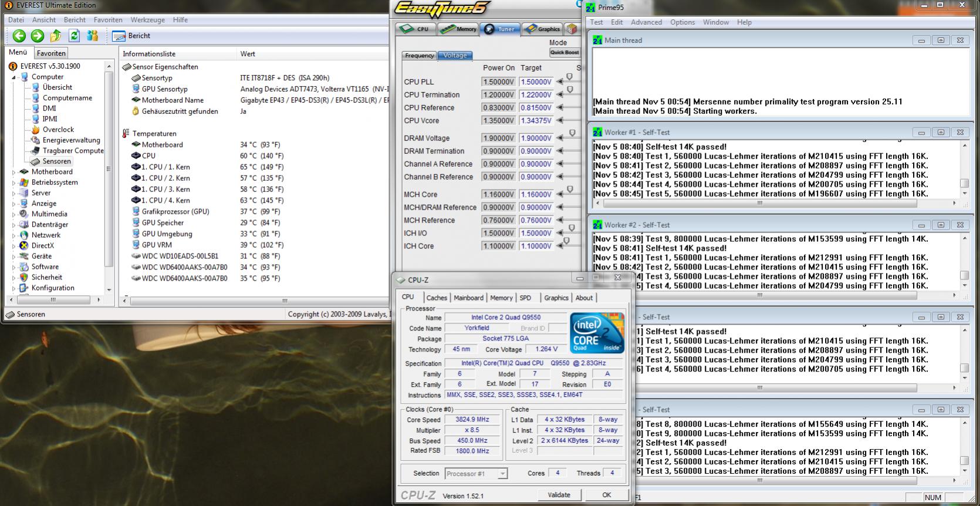Click the Informationsliste column header
The image size is (980, 506).
coord(178,53)
